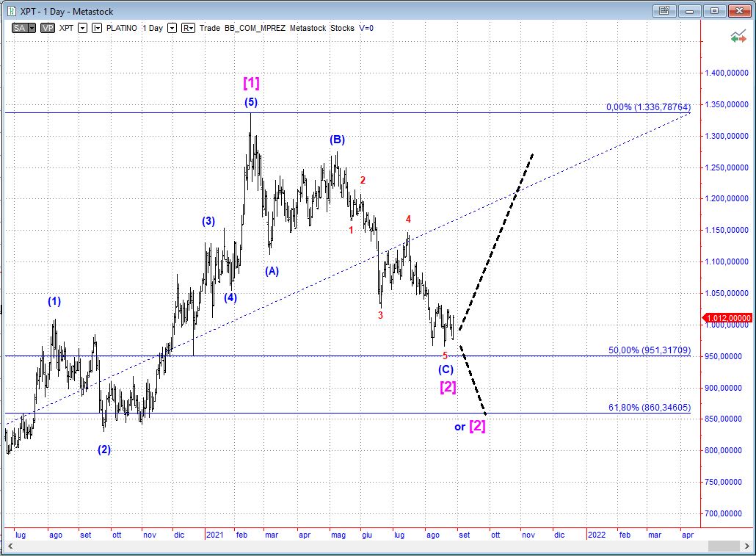Click the red 1.012,00000 current price tag
The image size is (756, 556).
coord(728,318)
